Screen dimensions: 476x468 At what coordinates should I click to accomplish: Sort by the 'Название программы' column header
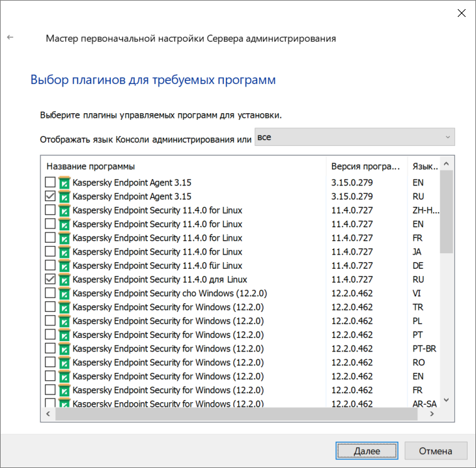pyautogui.click(x=184, y=167)
